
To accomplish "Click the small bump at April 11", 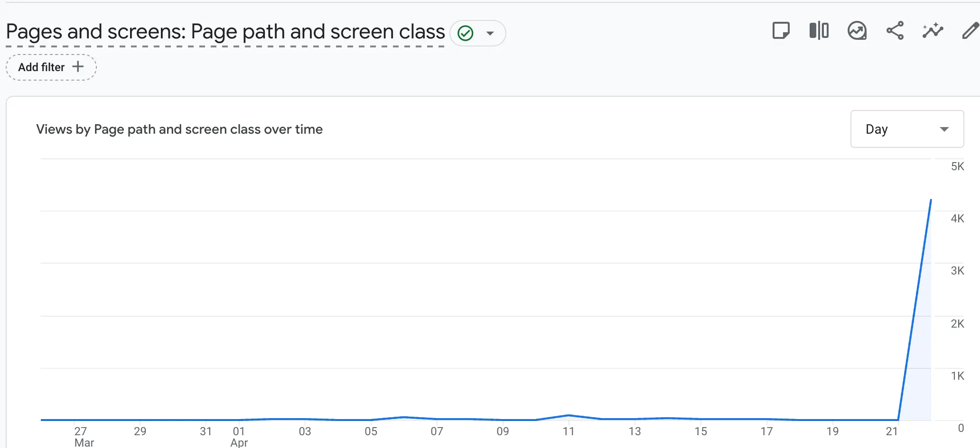I will [x=569, y=415].
